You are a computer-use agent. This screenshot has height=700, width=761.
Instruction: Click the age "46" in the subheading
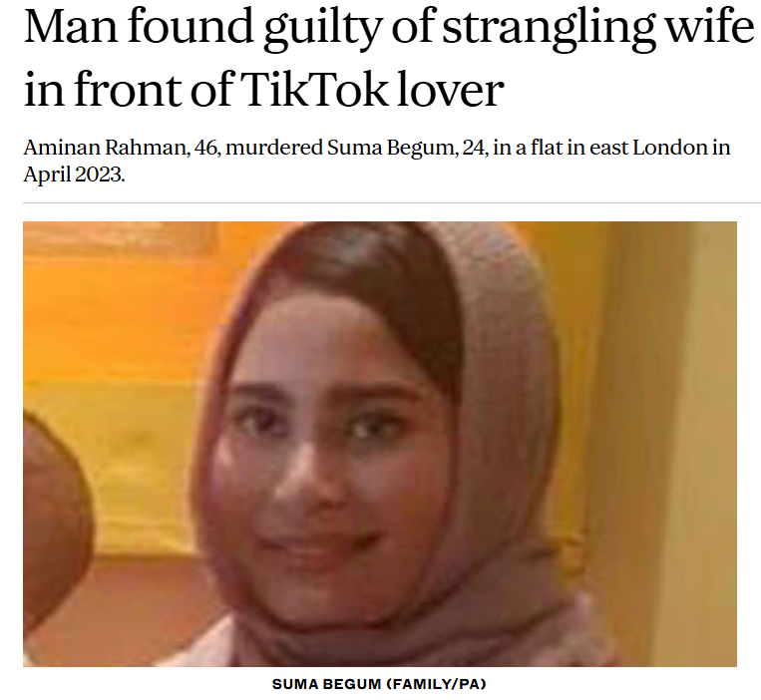[205, 147]
